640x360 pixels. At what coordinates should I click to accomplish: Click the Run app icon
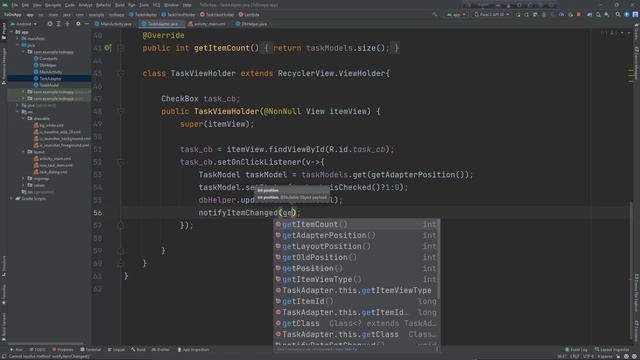pyautogui.click(x=518, y=14)
